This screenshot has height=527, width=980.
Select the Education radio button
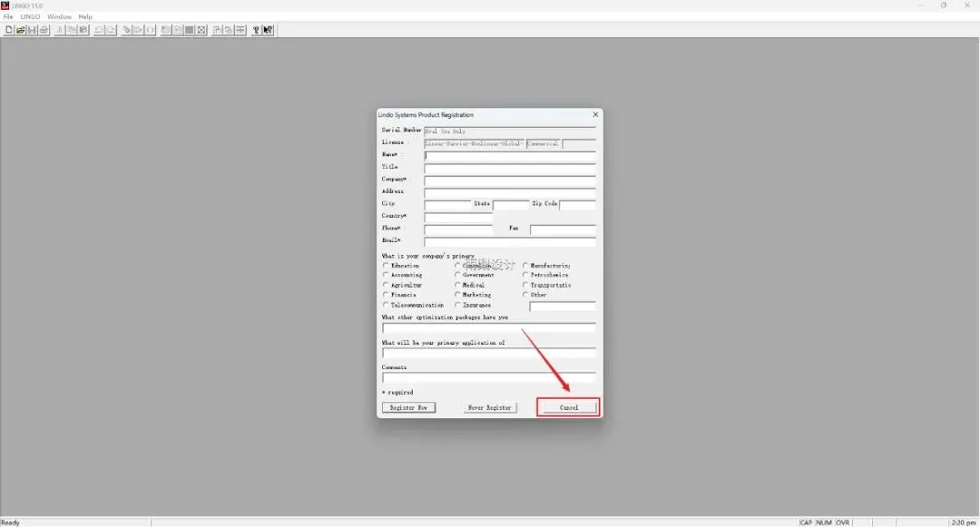386,266
